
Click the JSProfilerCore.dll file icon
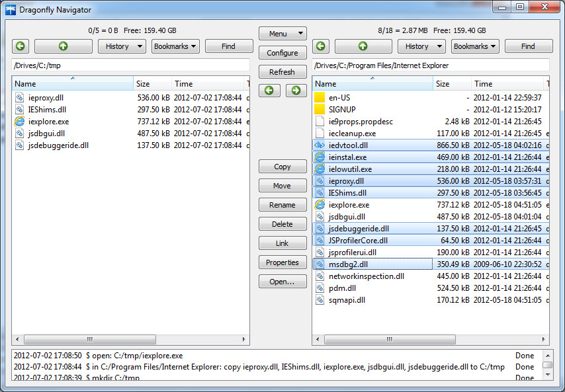coord(320,241)
